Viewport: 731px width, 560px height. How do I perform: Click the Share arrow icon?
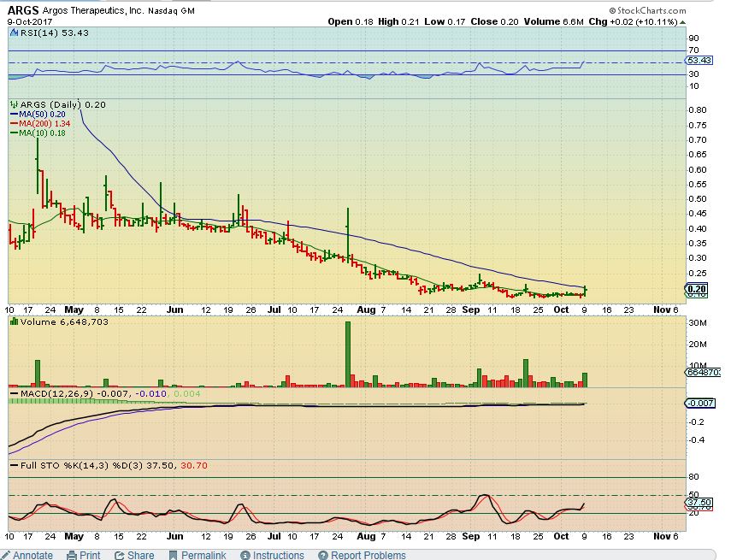118,555
